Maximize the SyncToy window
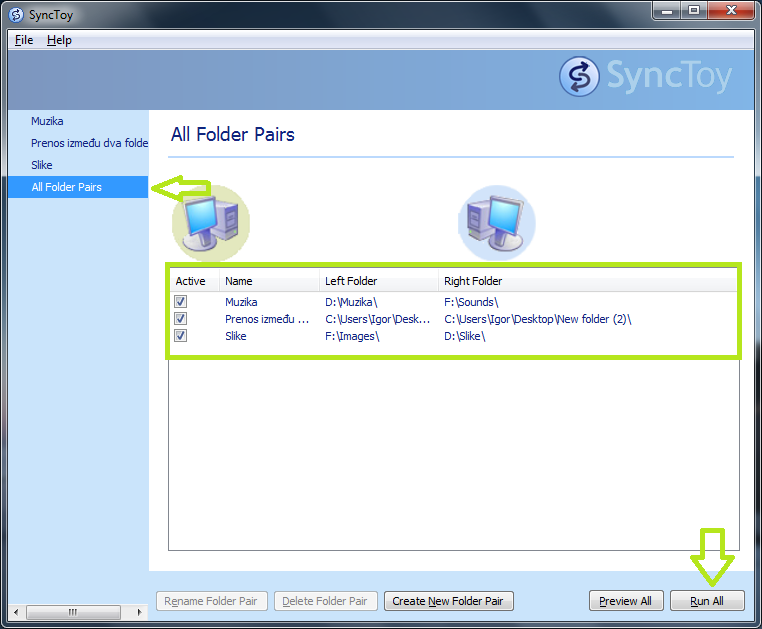The height and width of the screenshot is (629, 762). (x=694, y=11)
